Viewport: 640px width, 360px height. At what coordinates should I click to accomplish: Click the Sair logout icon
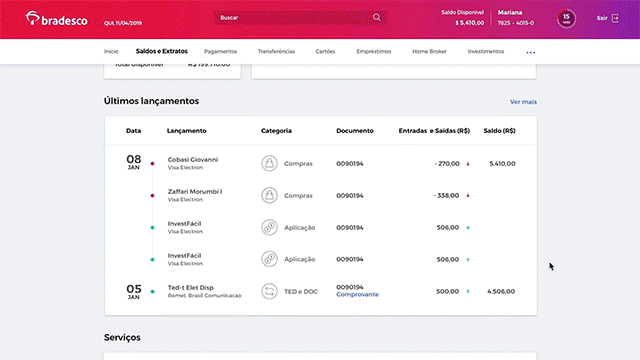(x=615, y=18)
